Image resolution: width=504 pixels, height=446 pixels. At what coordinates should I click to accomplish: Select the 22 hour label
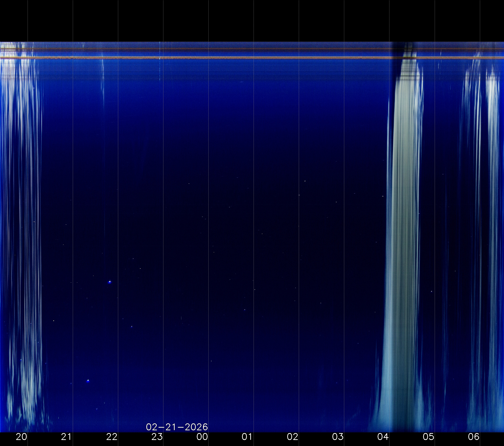point(112,437)
